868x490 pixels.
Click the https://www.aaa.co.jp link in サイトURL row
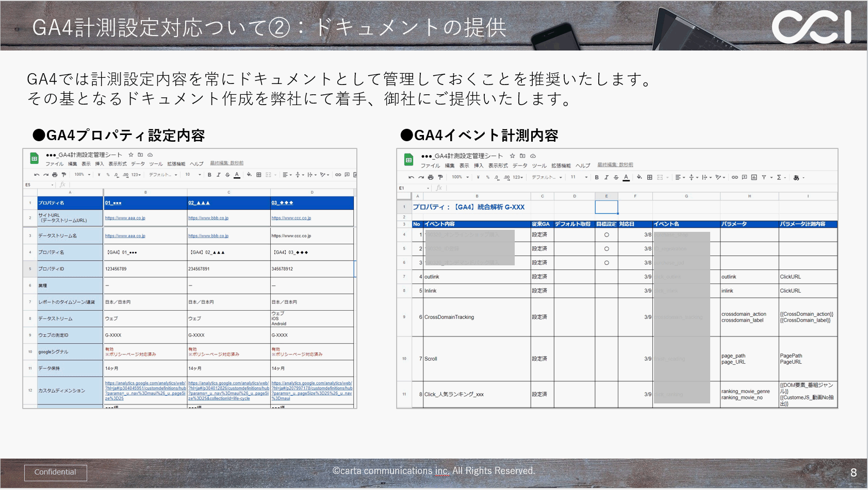pyautogui.click(x=125, y=218)
